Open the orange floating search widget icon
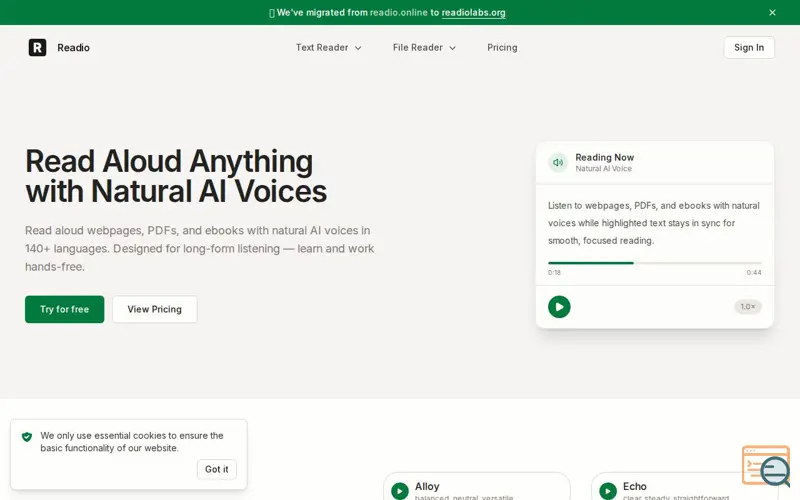Image resolution: width=800 pixels, height=500 pixels. 766,466
